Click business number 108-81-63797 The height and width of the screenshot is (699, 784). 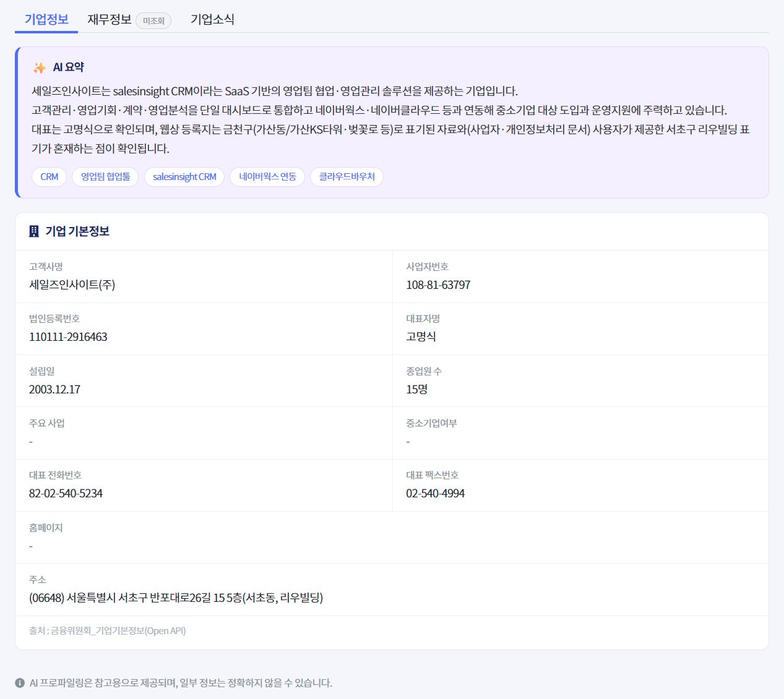[438, 285]
